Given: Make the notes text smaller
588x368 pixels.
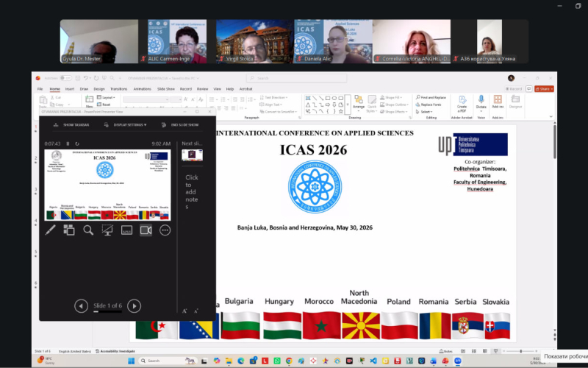Looking at the screenshot, I should click(196, 311).
